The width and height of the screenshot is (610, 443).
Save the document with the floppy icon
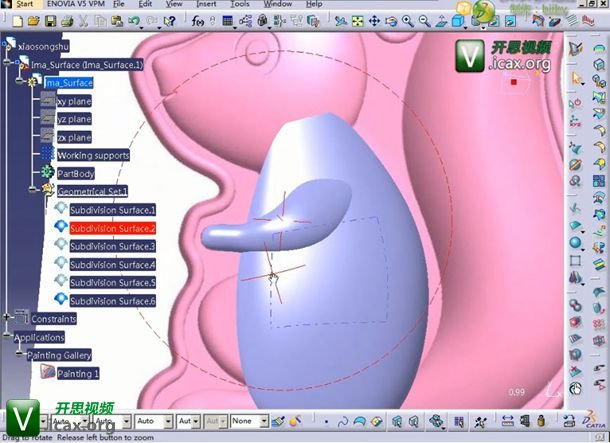(x=51, y=21)
